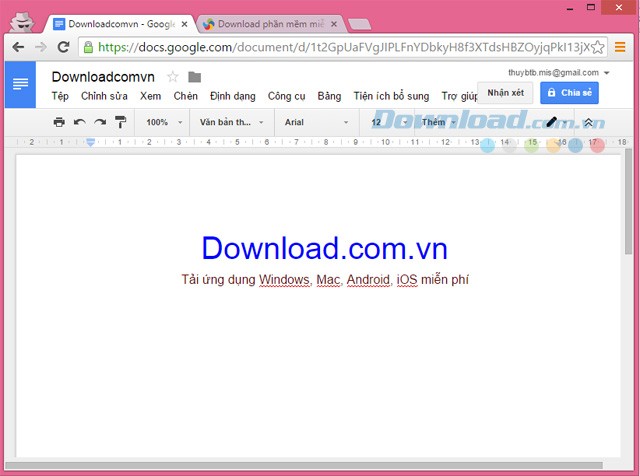This screenshot has width=640, height=476.
Task: Reload the page with refresh icon
Action: (x=63, y=47)
